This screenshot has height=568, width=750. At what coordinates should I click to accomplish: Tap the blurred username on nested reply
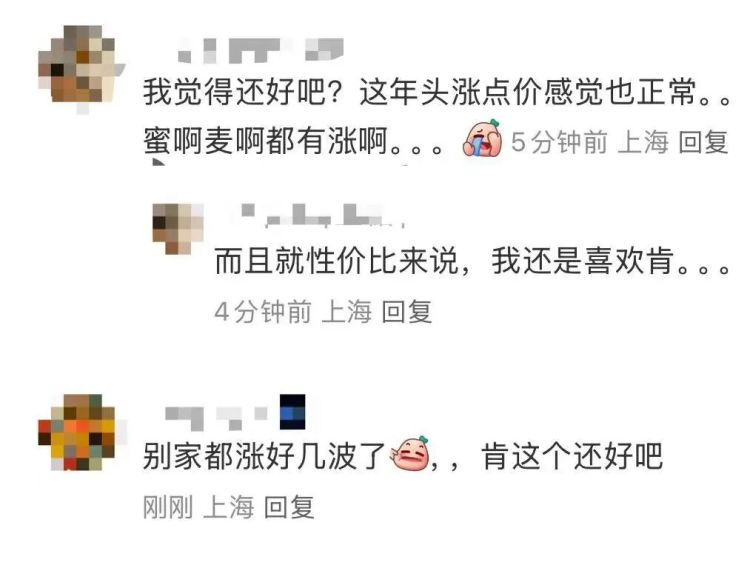[320, 216]
